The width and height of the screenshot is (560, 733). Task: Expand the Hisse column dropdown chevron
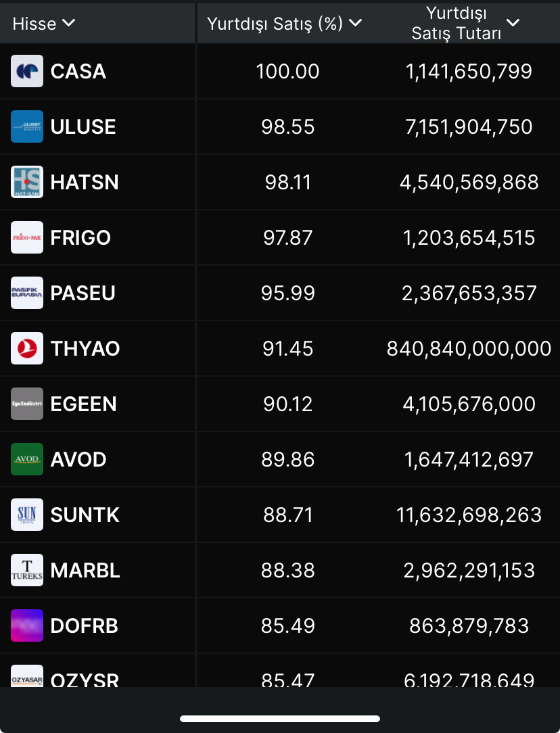click(68, 23)
